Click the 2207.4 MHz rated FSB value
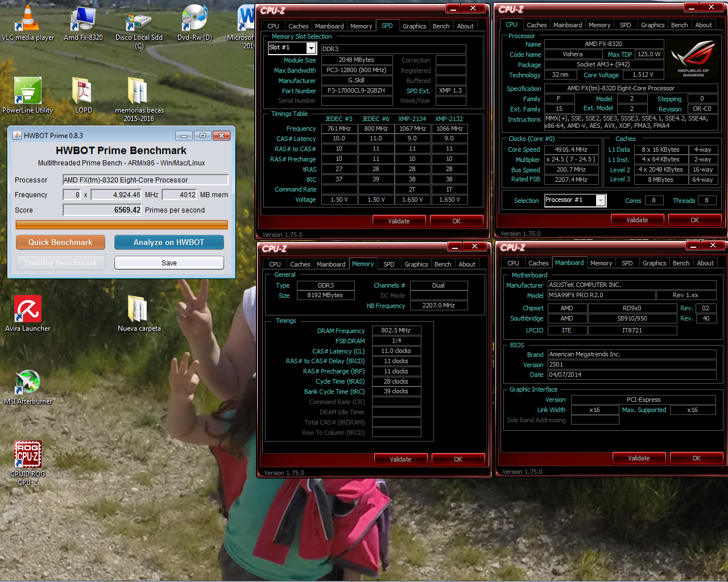728x582 pixels. click(572, 179)
